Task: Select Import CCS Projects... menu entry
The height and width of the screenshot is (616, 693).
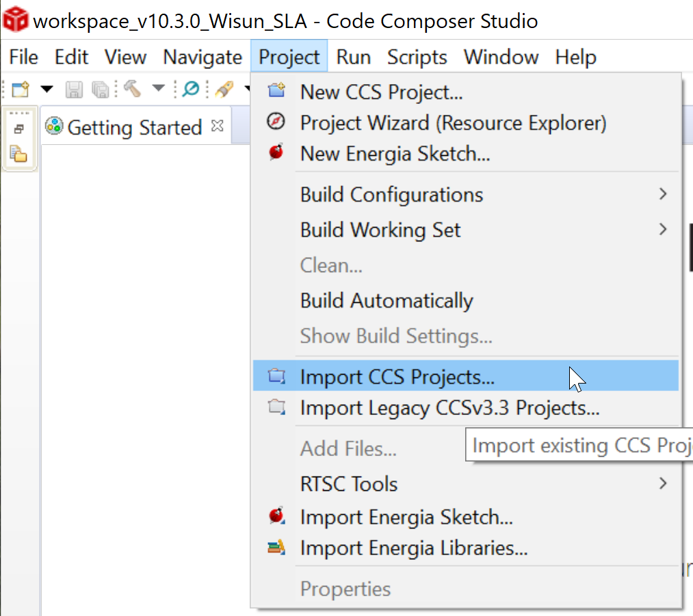Action: 397,377
